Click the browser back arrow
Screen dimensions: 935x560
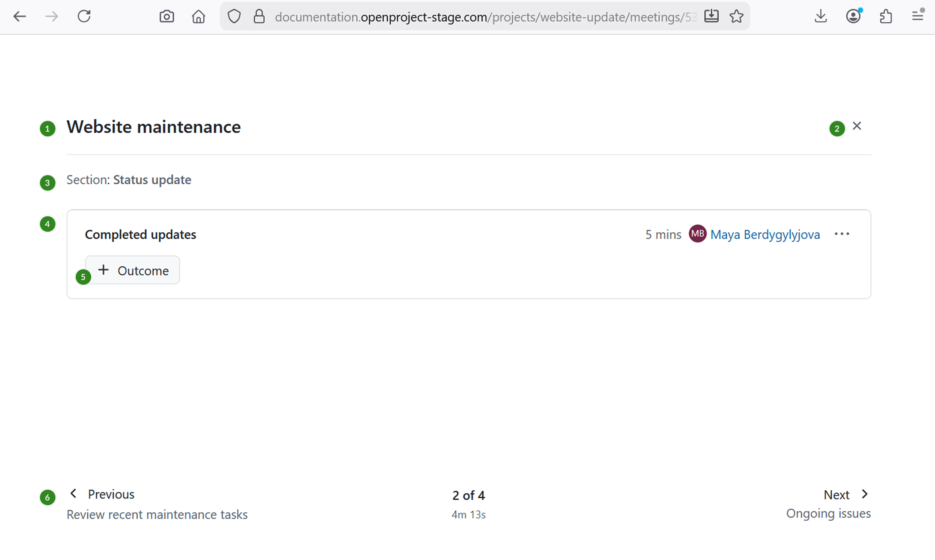click(x=19, y=17)
